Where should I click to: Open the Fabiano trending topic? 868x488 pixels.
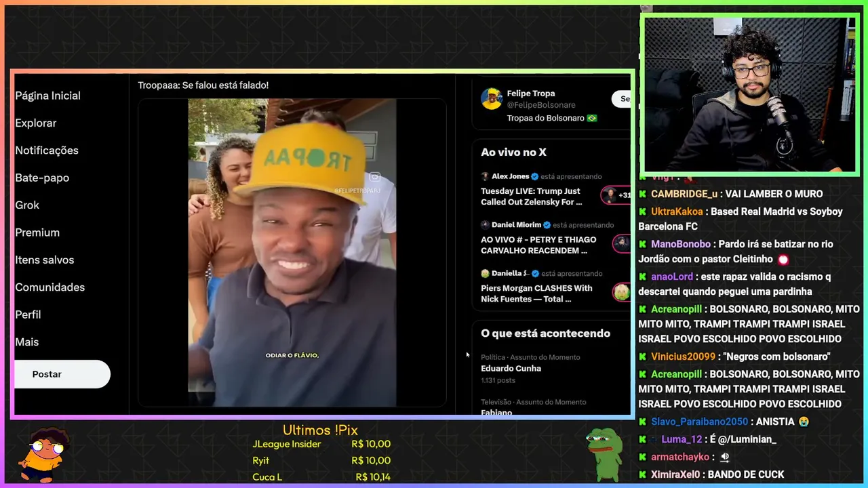(496, 412)
